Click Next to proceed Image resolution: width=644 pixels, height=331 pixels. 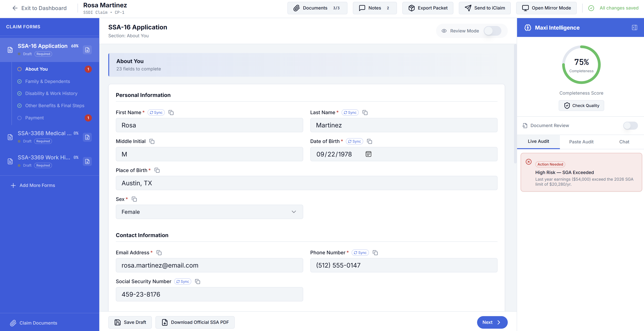(492, 322)
